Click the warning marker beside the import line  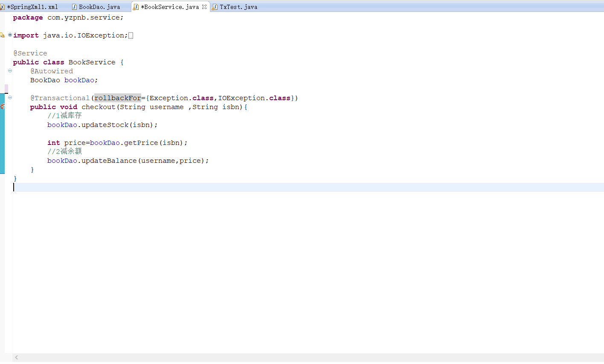(x=2, y=35)
